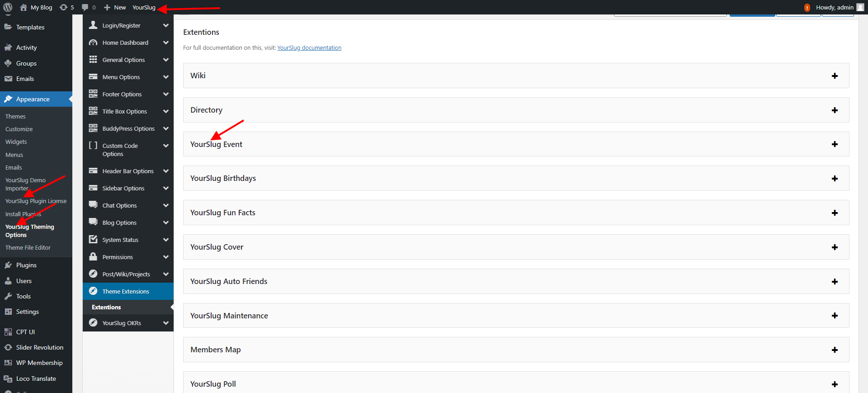Click the WordPress logo icon
This screenshot has height=393, width=868.
[x=8, y=7]
